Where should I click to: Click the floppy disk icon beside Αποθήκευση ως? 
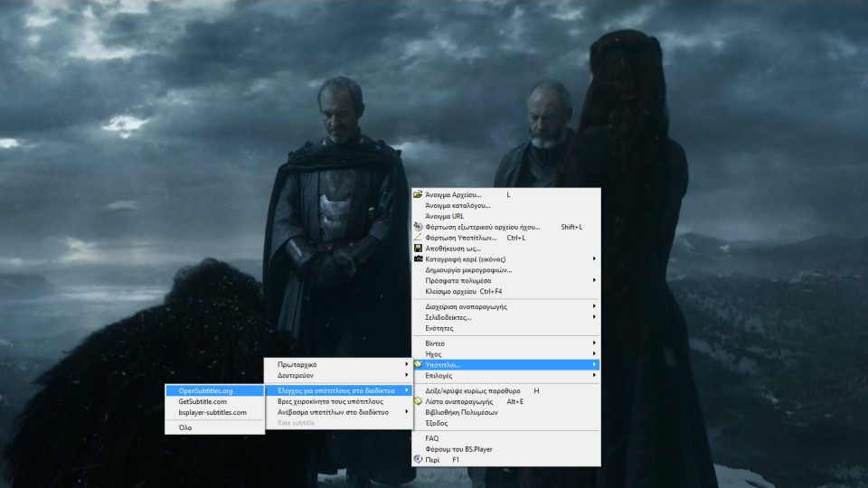click(418, 249)
